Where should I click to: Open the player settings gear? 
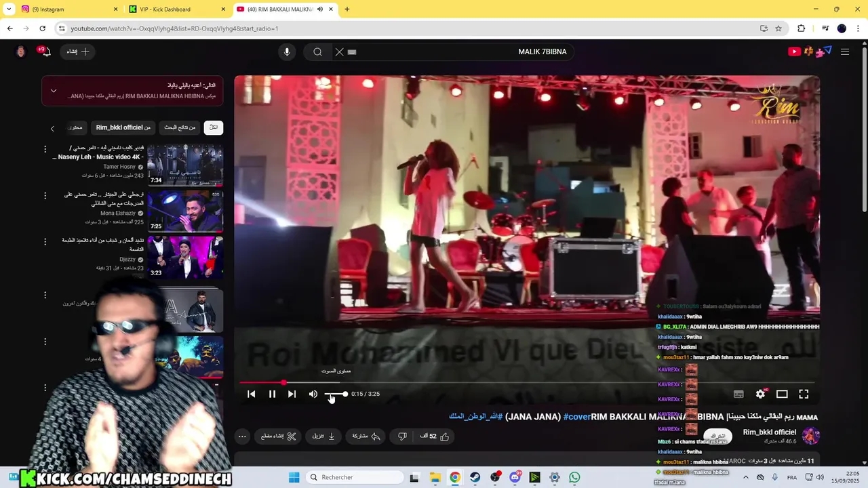point(760,394)
